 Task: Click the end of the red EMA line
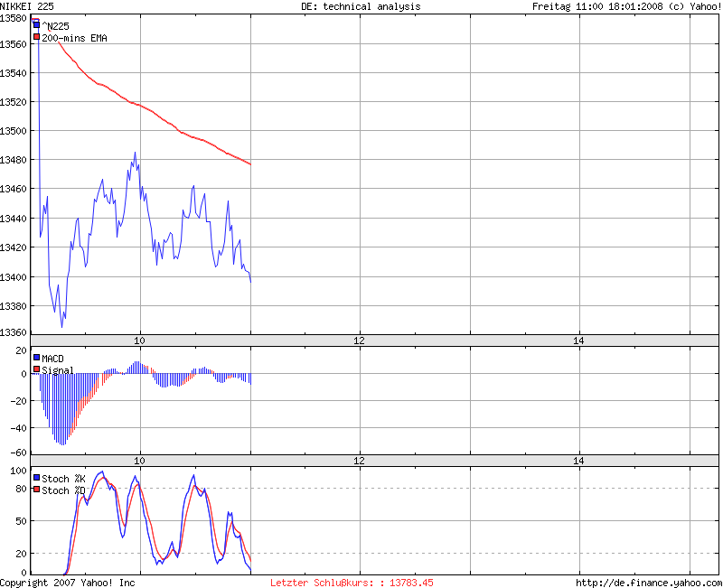click(250, 164)
